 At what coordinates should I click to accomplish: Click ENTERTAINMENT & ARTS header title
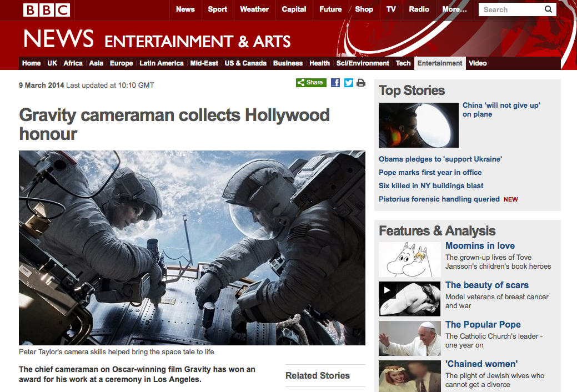pos(198,42)
